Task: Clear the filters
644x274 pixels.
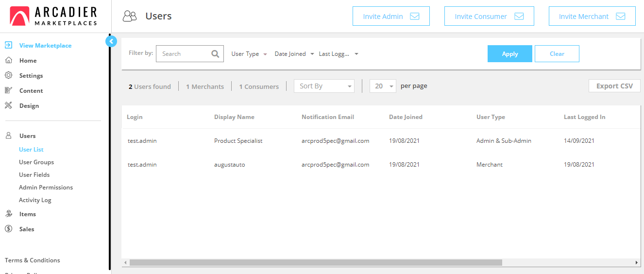Action: (x=557, y=54)
